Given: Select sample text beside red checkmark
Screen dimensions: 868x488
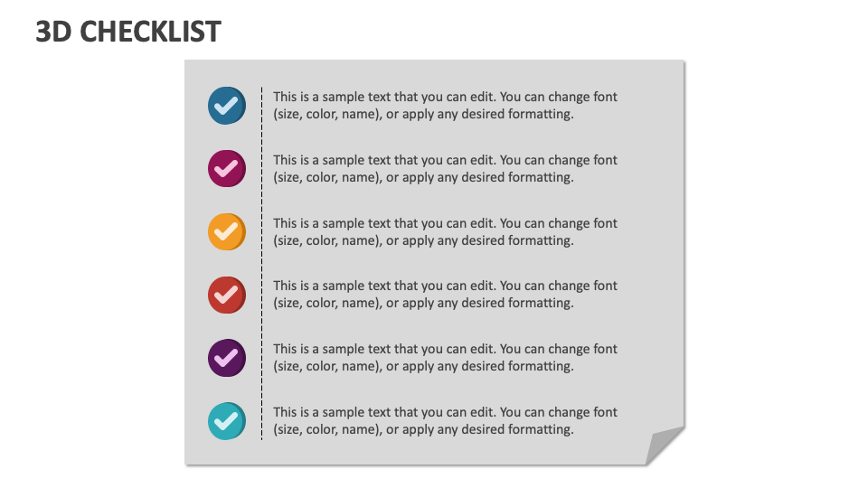Looking at the screenshot, I should tap(445, 295).
